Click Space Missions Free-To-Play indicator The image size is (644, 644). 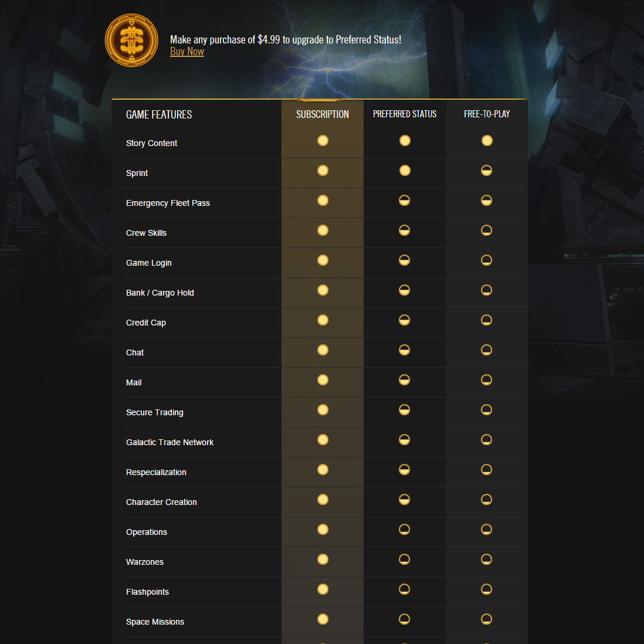click(487, 619)
